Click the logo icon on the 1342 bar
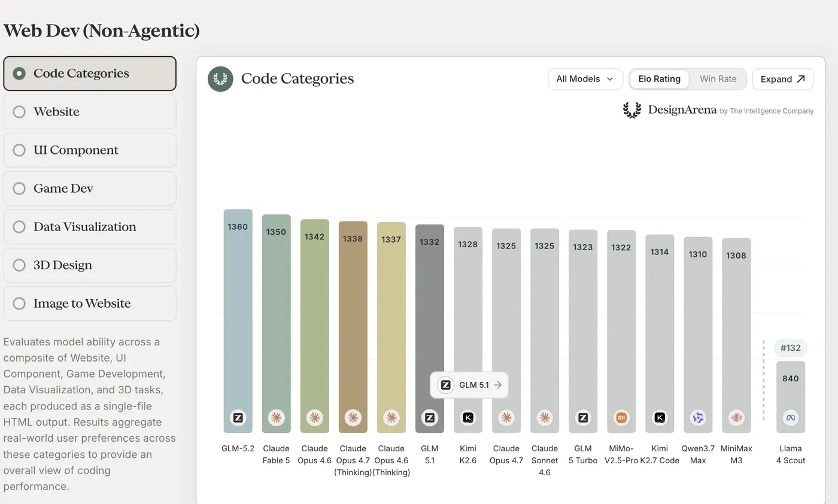 tap(315, 418)
